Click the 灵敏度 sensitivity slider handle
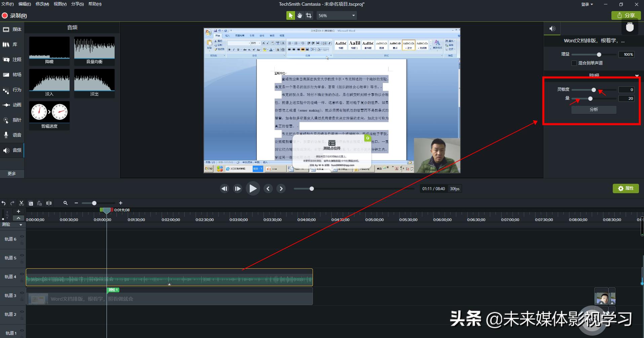 593,90
